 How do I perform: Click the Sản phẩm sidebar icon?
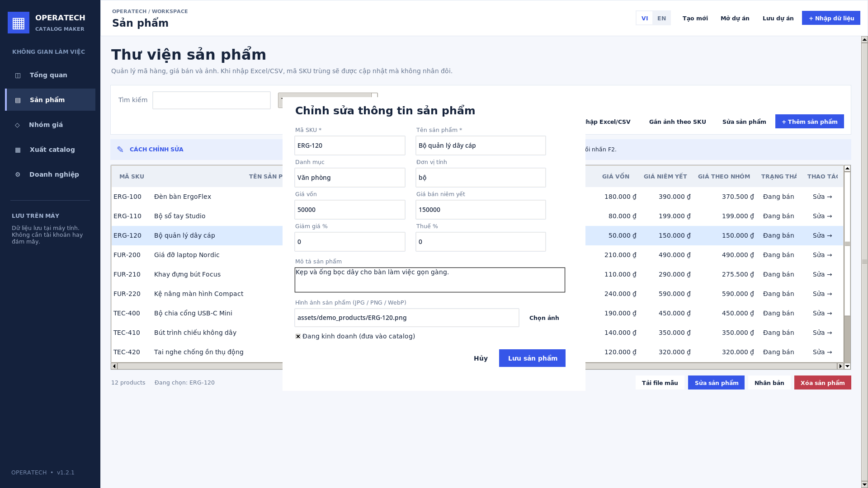(18, 100)
